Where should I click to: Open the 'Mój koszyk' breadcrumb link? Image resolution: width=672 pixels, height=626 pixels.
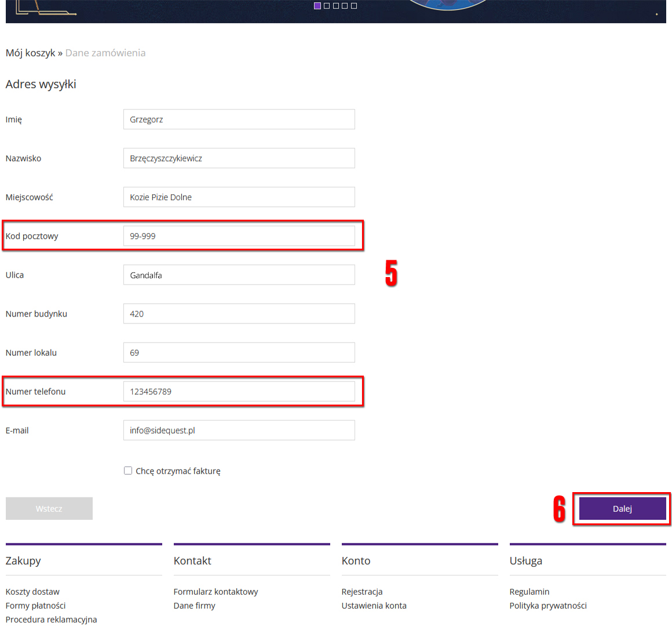pyautogui.click(x=30, y=53)
